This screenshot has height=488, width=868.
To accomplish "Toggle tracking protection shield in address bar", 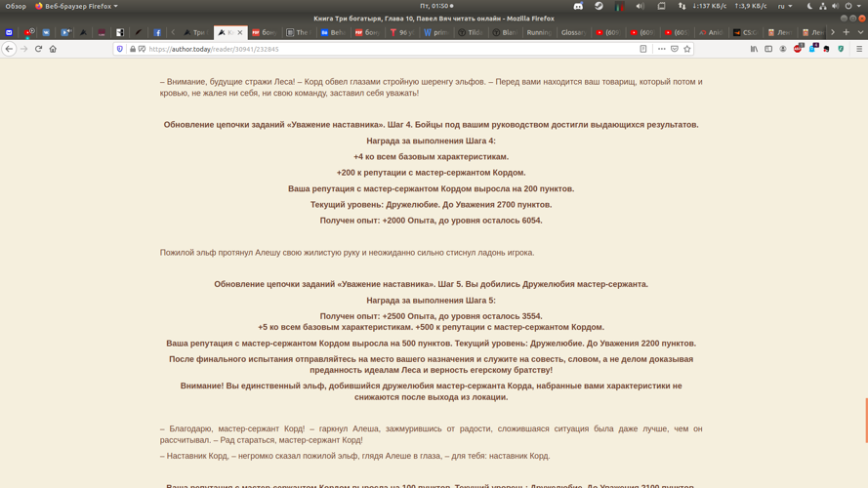I will [120, 49].
